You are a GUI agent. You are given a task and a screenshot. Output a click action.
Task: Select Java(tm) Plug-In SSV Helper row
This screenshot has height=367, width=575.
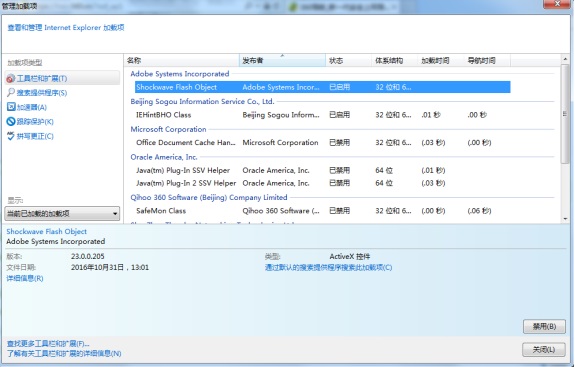tap(323, 170)
